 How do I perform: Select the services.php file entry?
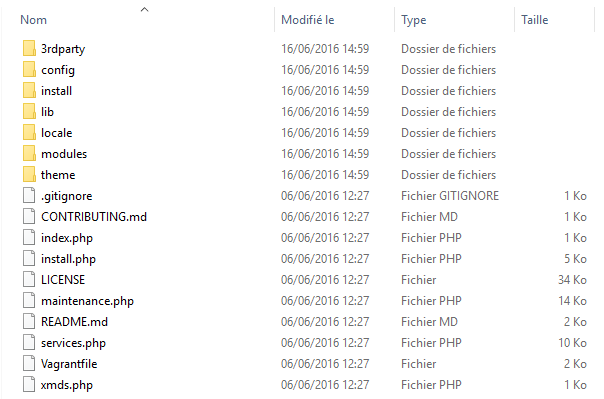(x=73, y=343)
